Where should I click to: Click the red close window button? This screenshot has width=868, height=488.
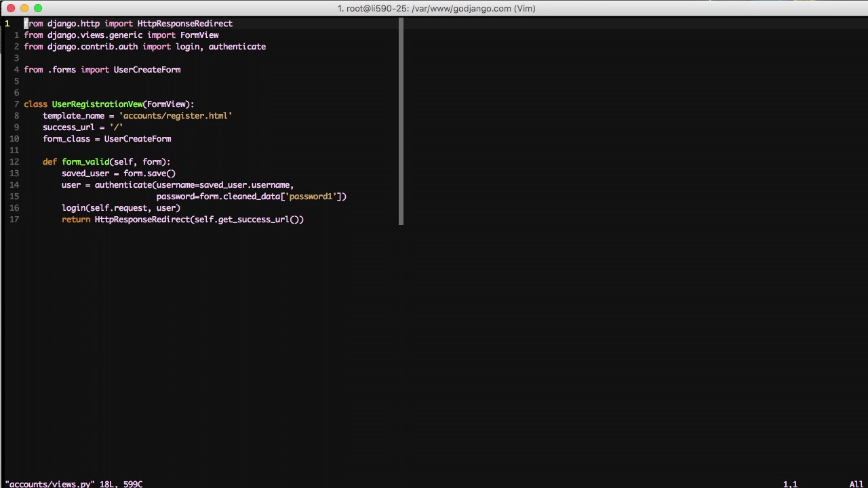coord(11,8)
